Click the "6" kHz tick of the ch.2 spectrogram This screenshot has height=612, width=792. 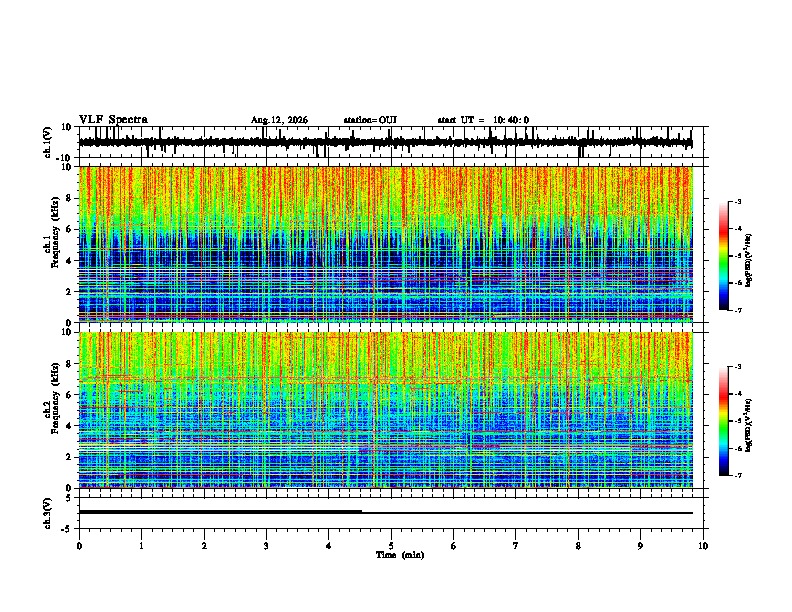[70, 394]
